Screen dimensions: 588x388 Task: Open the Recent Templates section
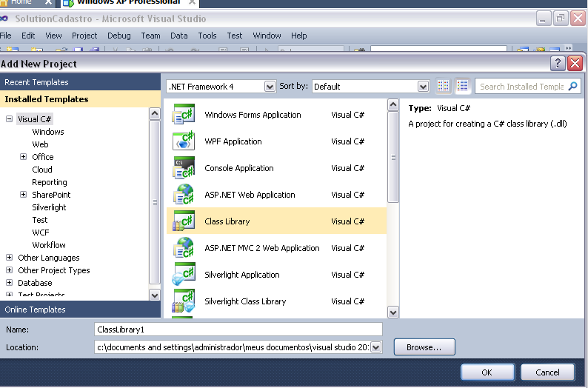[80, 82]
